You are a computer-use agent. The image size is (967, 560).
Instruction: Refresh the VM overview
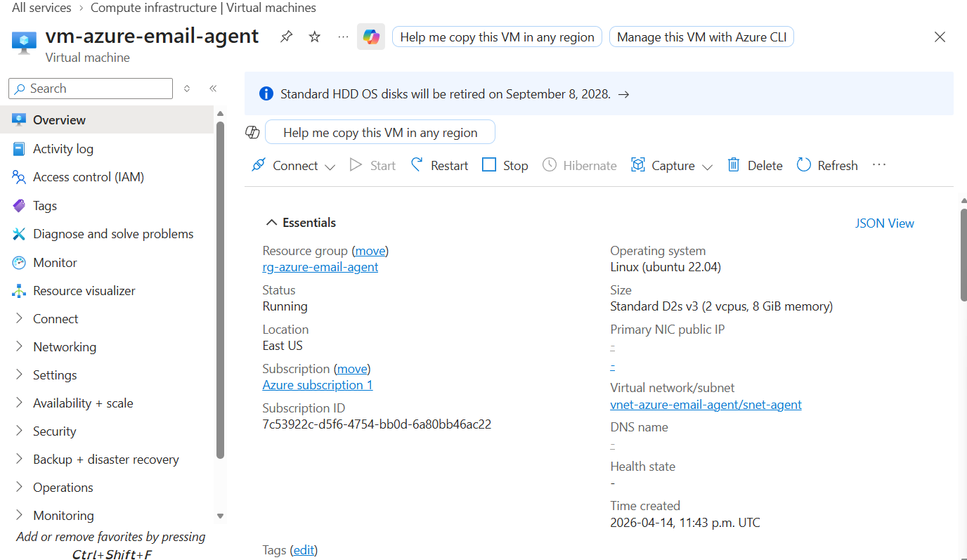[827, 166]
